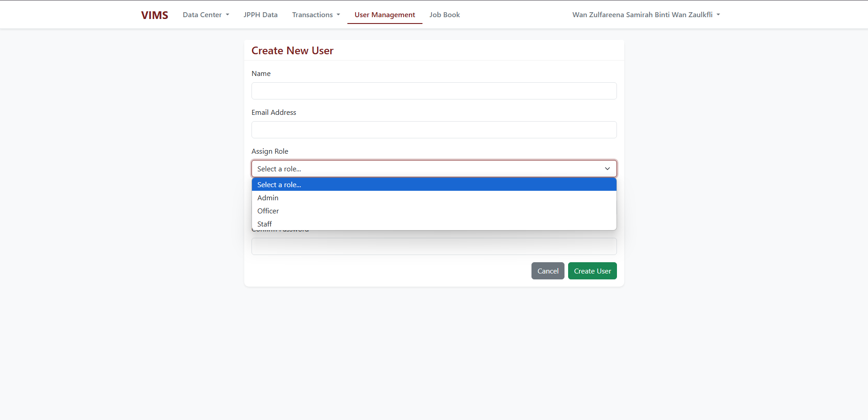
Task: Collapse the Assign Role select chevron
Action: [x=607, y=169]
